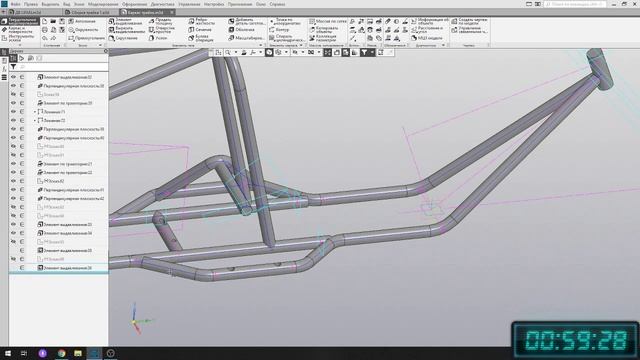The image size is (640, 360).
Task: Expand the Body elements panel group arrow
Action: 260,45
